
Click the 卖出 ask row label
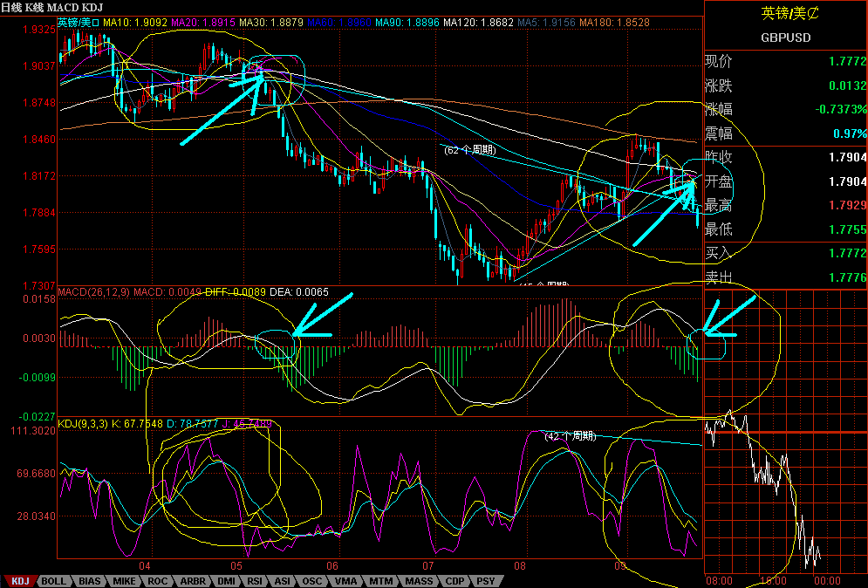click(x=719, y=277)
